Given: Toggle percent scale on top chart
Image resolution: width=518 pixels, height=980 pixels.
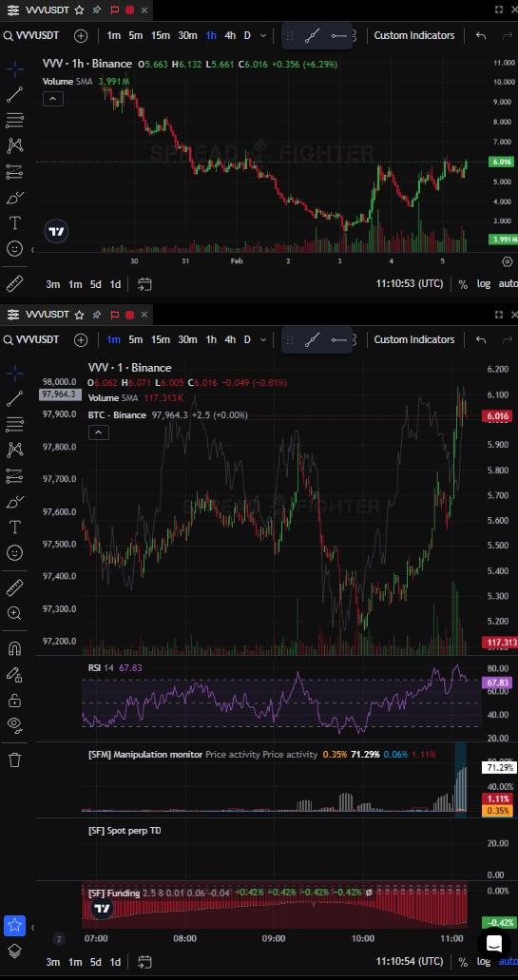Looking at the screenshot, I should [463, 284].
